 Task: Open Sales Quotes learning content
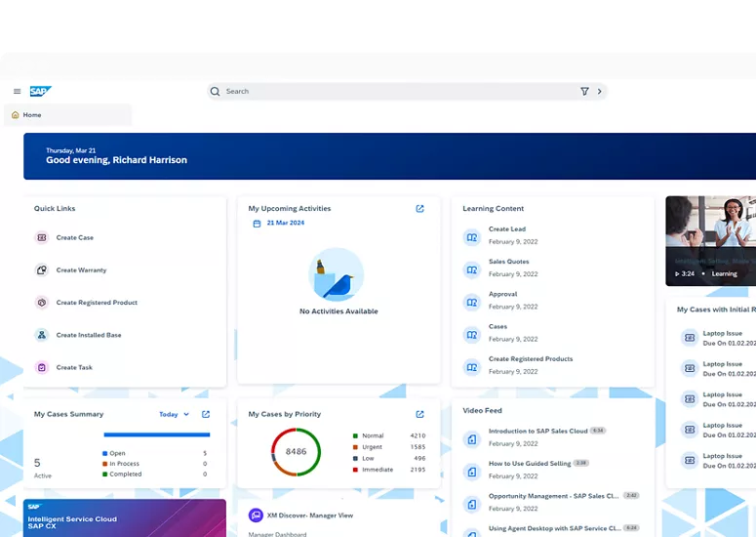[508, 262]
